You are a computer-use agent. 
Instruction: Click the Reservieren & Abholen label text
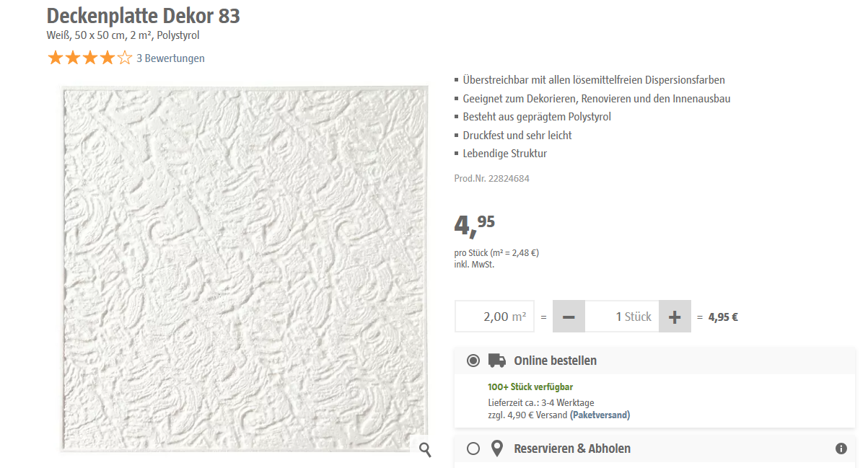pyautogui.click(x=572, y=449)
